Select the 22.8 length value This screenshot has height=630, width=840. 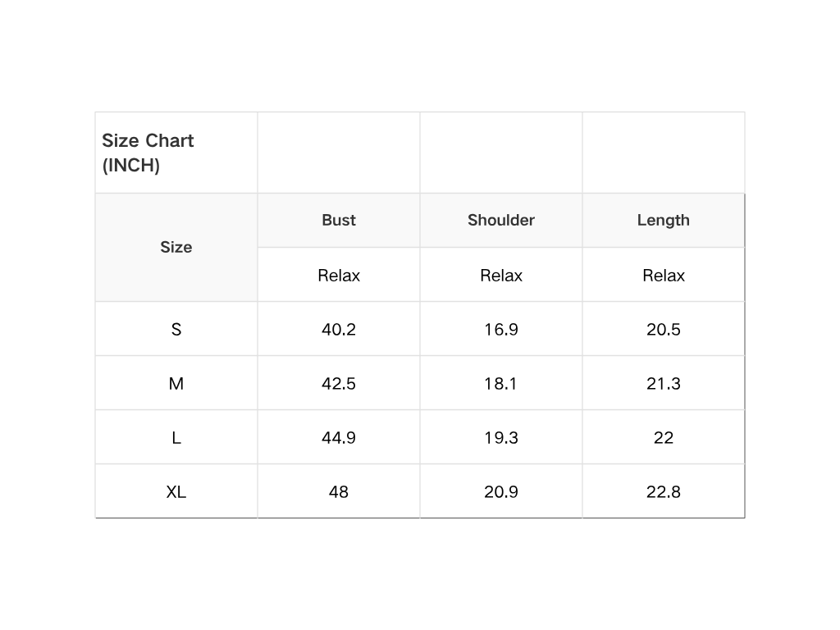pyautogui.click(x=664, y=492)
